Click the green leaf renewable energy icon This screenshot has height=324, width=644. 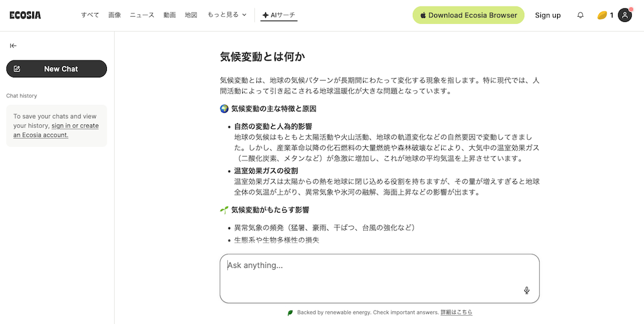pos(290,312)
